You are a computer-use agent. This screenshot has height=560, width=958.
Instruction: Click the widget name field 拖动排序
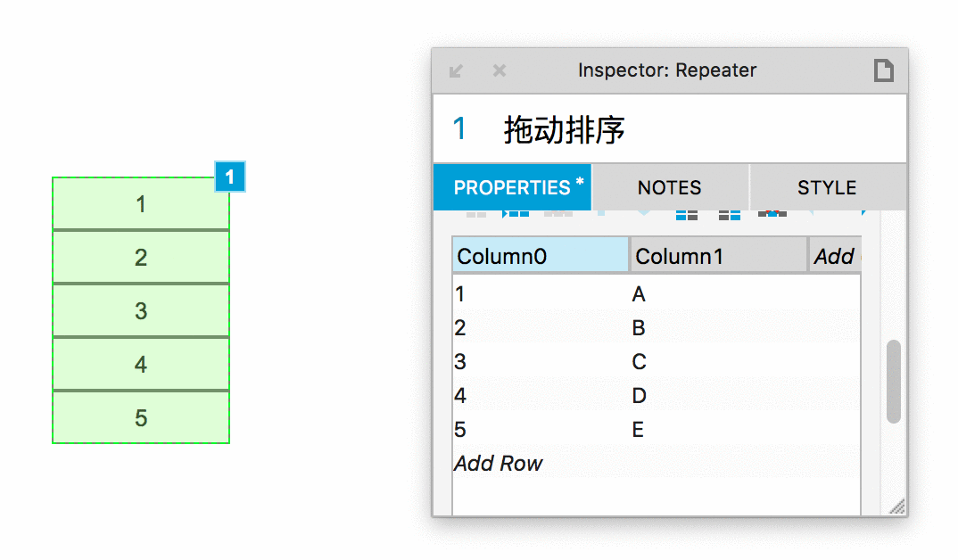tap(564, 130)
